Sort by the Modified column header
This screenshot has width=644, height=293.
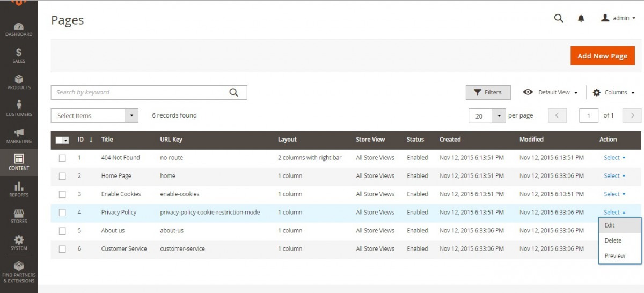[x=531, y=140]
